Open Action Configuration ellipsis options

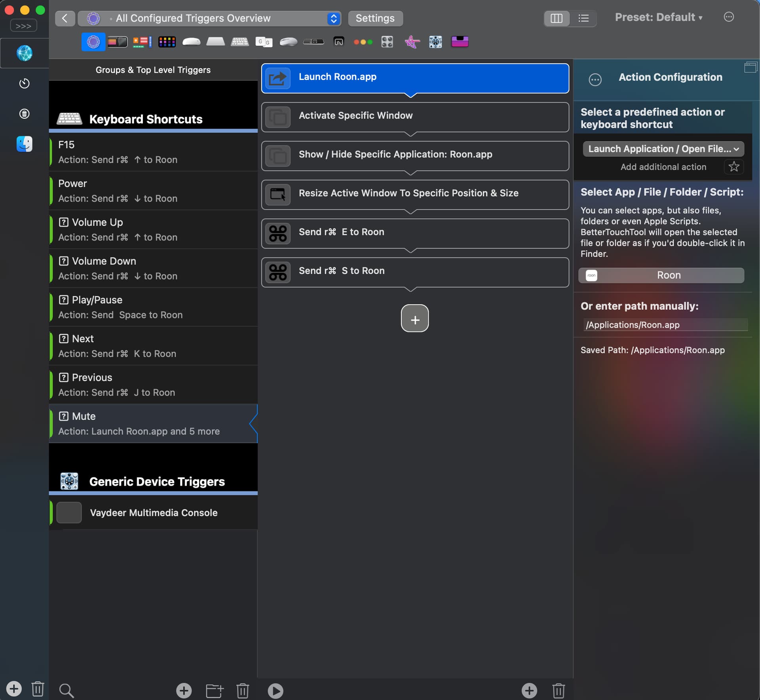595,80
